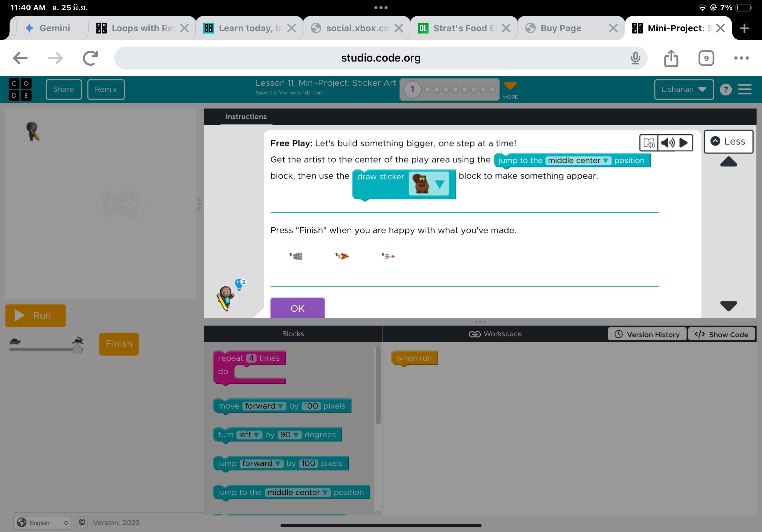
Task: Play the instructions audio
Action: point(684,143)
